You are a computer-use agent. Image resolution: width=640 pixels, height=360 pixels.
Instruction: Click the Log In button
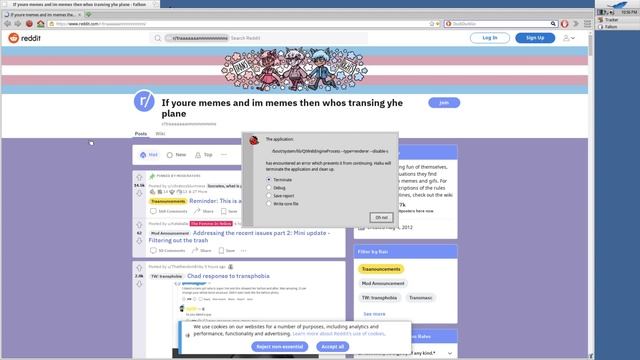pyautogui.click(x=490, y=38)
